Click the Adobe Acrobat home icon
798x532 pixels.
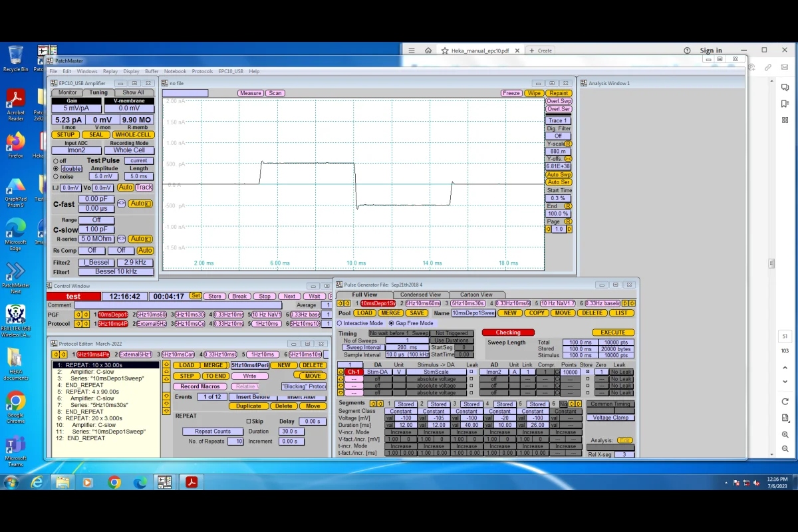pos(428,51)
